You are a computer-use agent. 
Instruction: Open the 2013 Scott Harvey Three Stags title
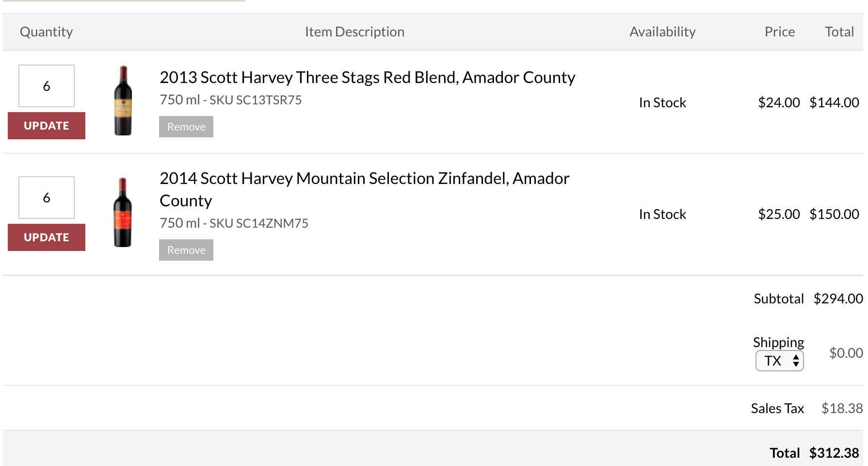[x=367, y=78]
